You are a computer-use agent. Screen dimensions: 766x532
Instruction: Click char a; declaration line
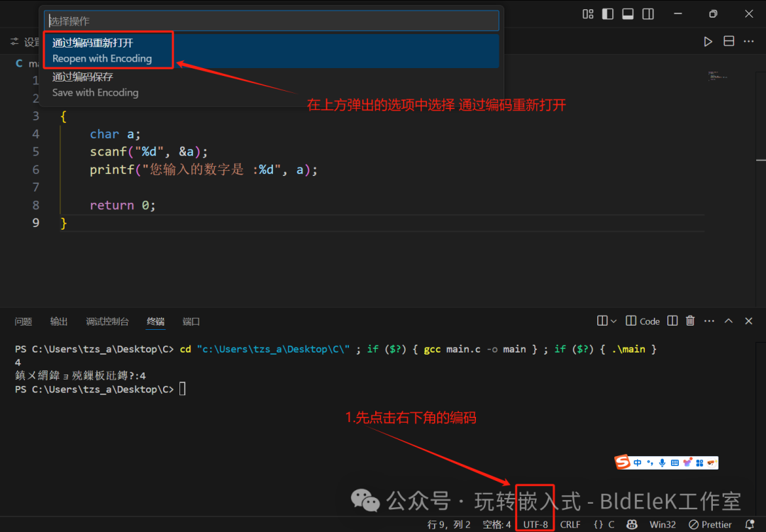pyautogui.click(x=115, y=134)
